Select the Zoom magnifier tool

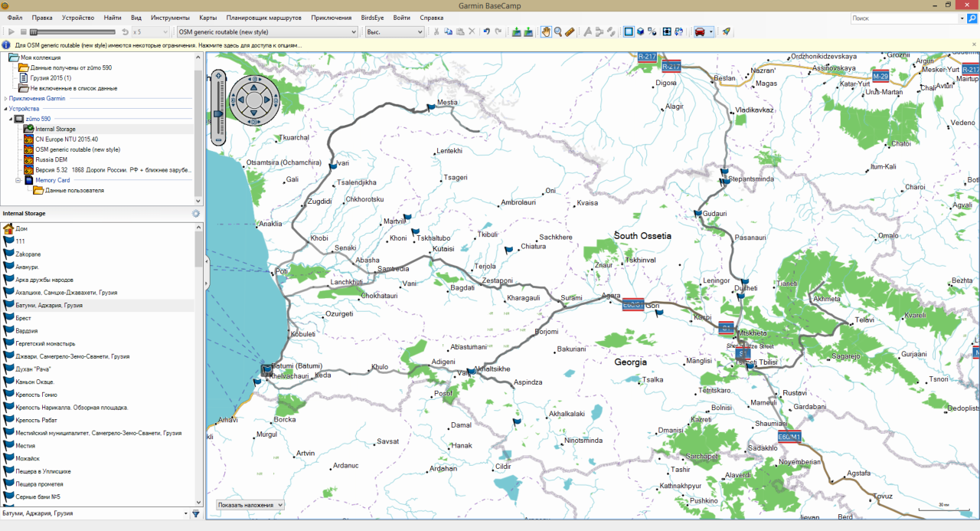pyautogui.click(x=558, y=31)
